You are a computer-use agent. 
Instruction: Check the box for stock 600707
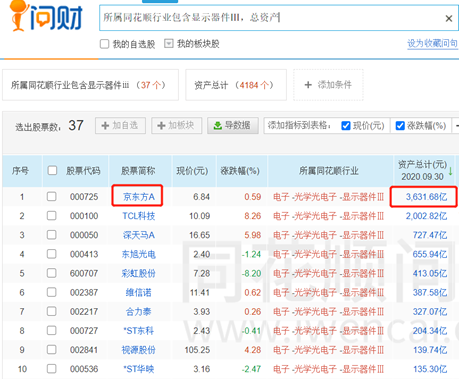click(x=51, y=273)
